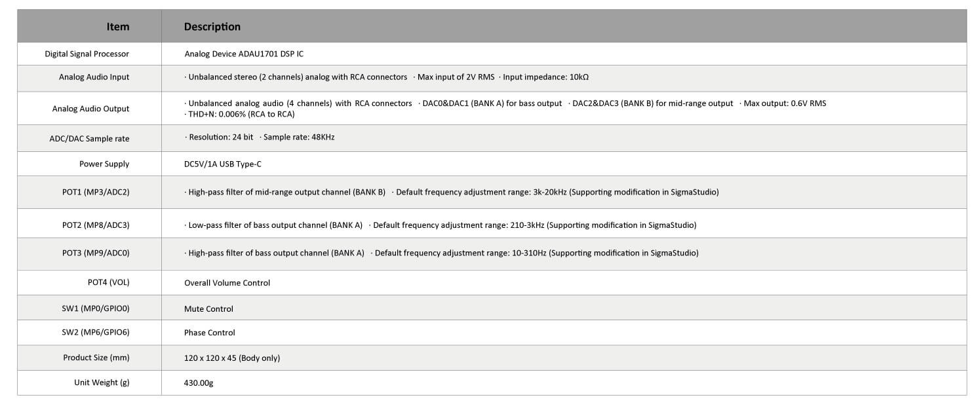Select the 430.00g unit weight value
Image resolution: width=980 pixels, height=408 pixels.
199,382
